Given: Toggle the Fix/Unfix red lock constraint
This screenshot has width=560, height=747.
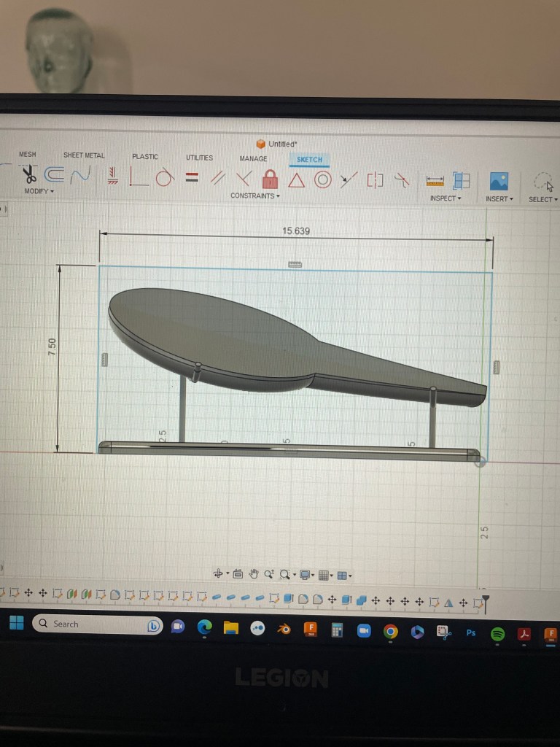Looking at the screenshot, I should pyautogui.click(x=270, y=178).
